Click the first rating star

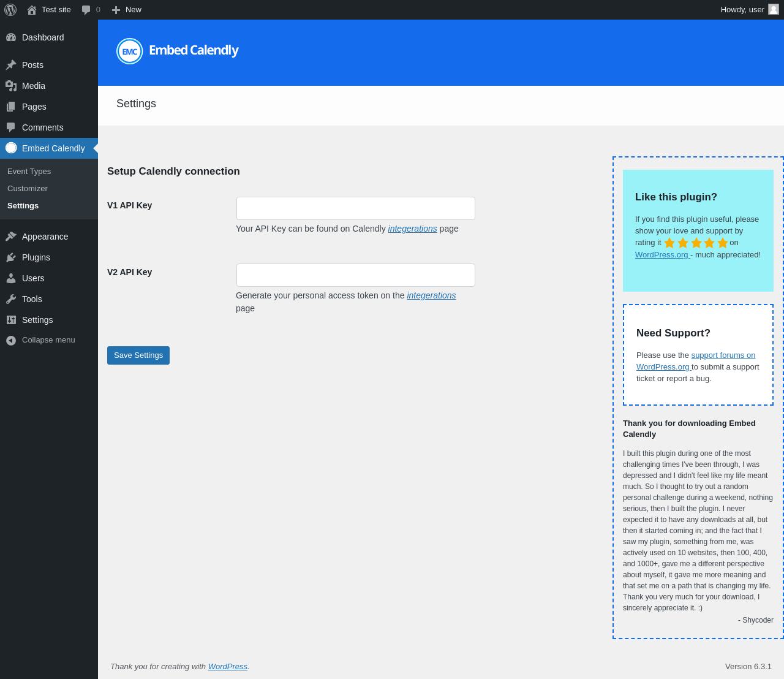click(669, 243)
